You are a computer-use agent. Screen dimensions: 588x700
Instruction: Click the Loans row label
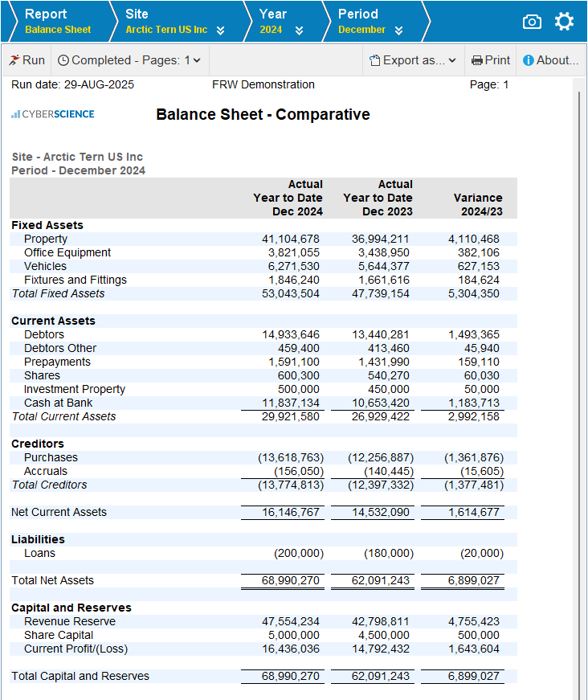tap(39, 553)
